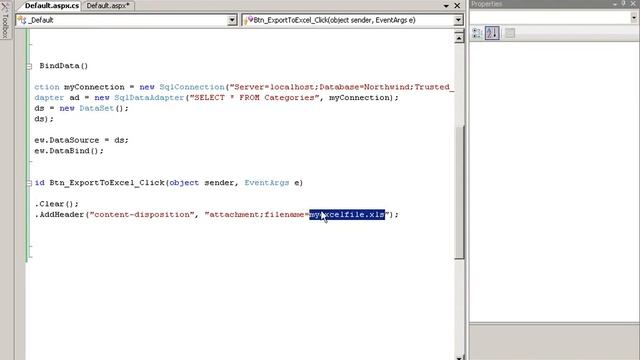Viewport: 640px width, 360px height.
Task: Click the Property Pages icon in Properties
Action: 509,33
